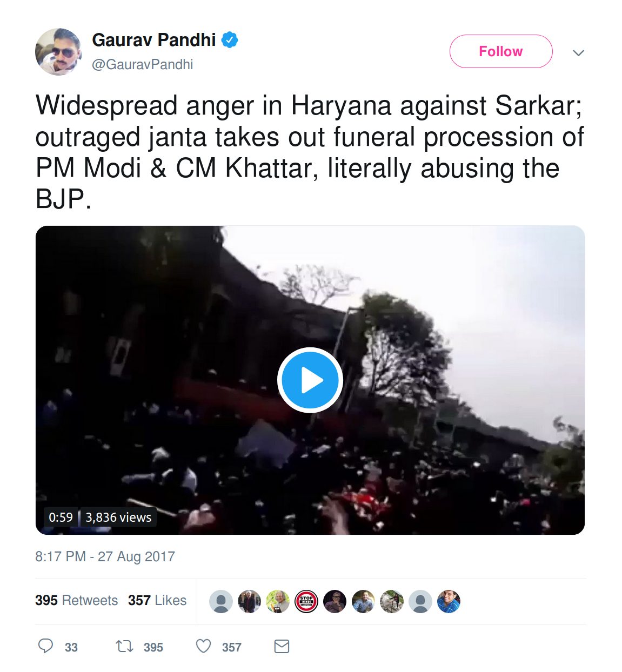The image size is (622, 672).
Task: Open Gaurav Pandhi's profile picture
Action: point(58,52)
